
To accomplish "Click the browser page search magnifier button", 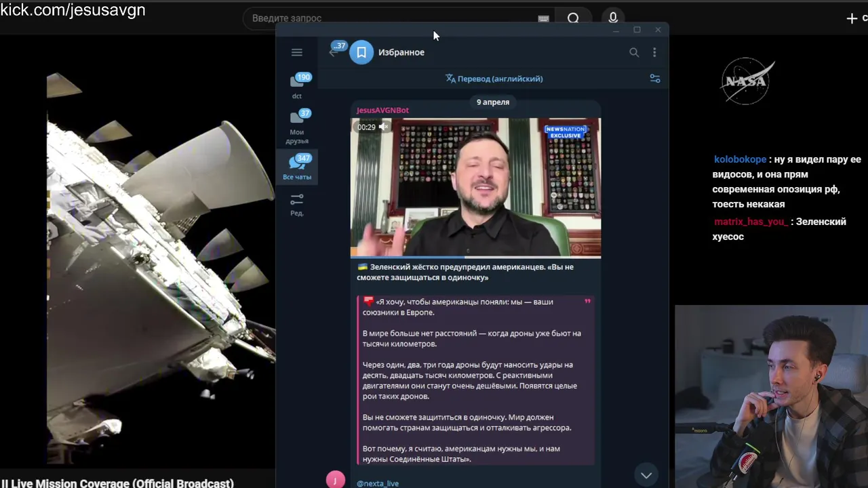I will 573,18.
